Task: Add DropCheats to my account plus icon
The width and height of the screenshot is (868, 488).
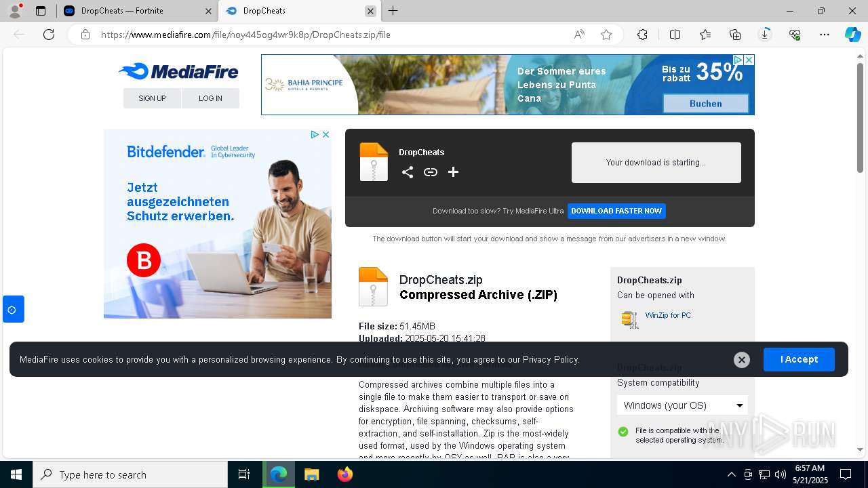Action: click(453, 172)
